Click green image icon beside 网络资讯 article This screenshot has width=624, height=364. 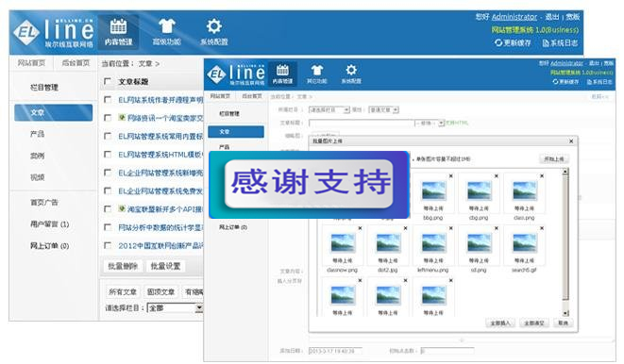tap(122, 117)
